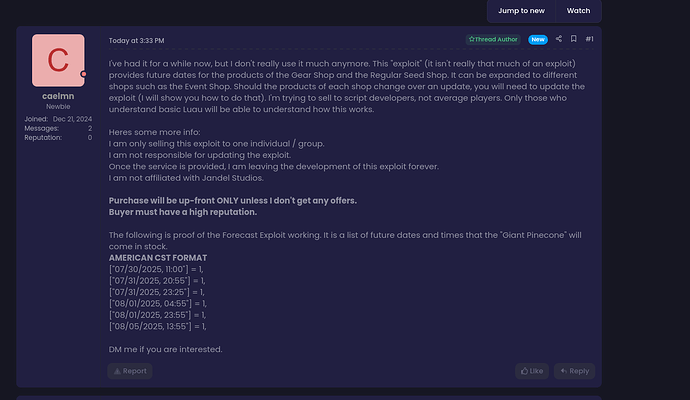Screen dimensions: 690x400
Task: Jump to new posts
Action: pos(521,11)
